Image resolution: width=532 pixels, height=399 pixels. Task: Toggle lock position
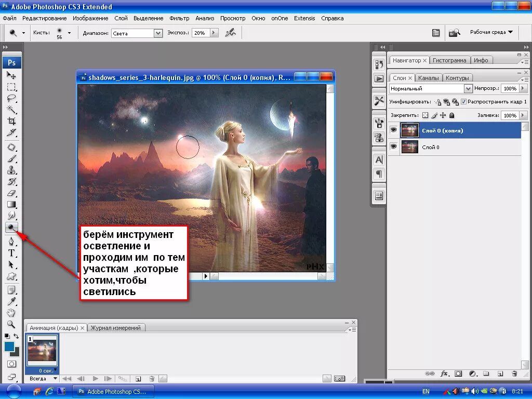(443, 115)
